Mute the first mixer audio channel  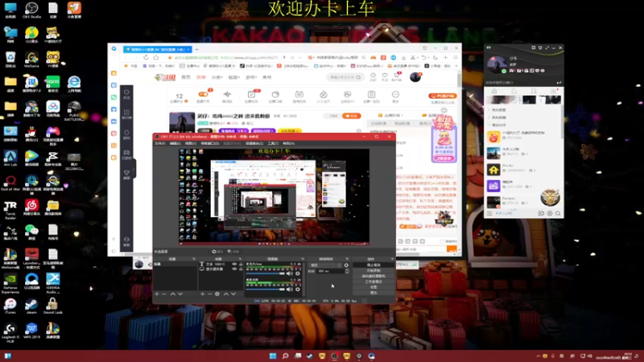click(x=289, y=274)
